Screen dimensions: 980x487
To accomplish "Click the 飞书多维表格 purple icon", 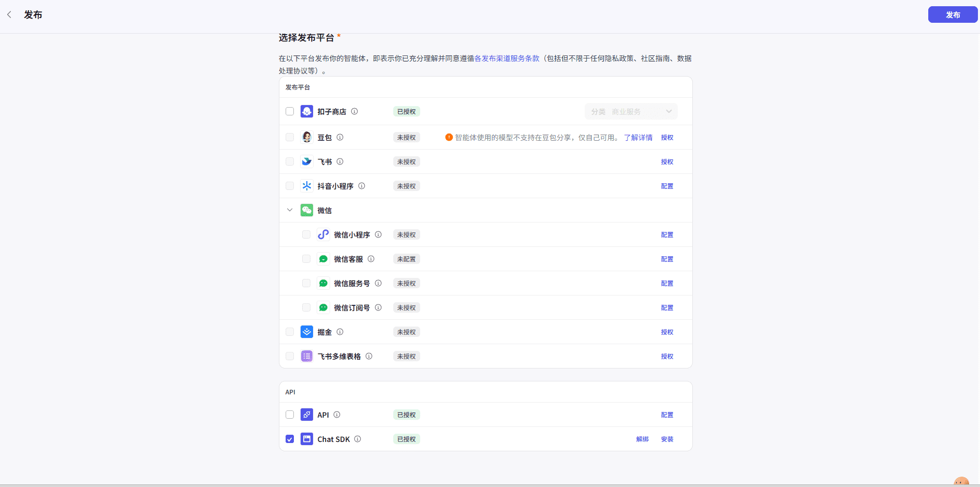I will [x=307, y=357].
